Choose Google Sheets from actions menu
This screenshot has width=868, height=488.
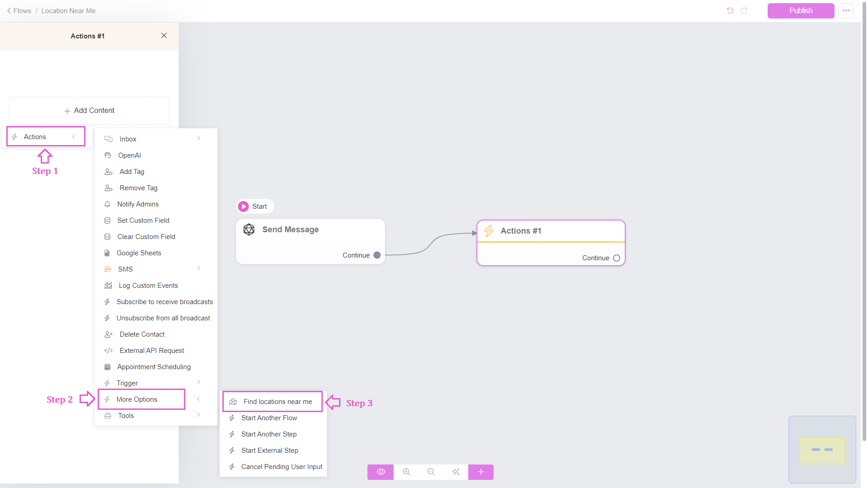click(x=139, y=253)
